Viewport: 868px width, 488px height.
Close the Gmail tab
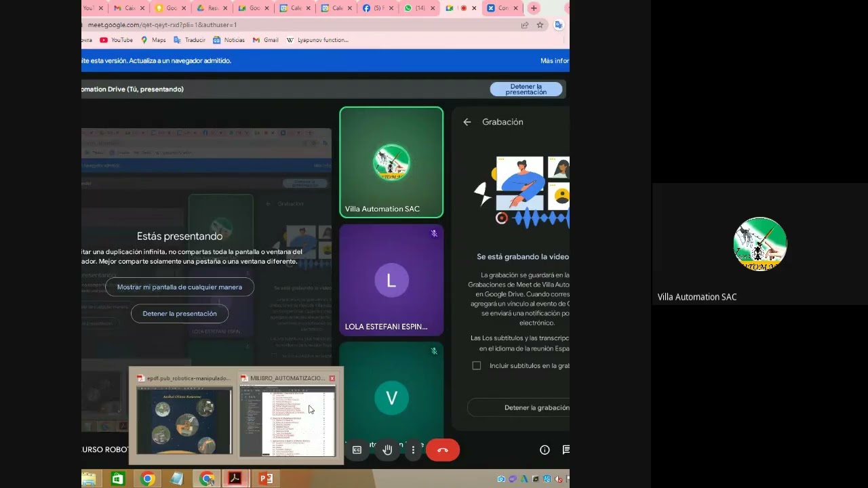142,8
